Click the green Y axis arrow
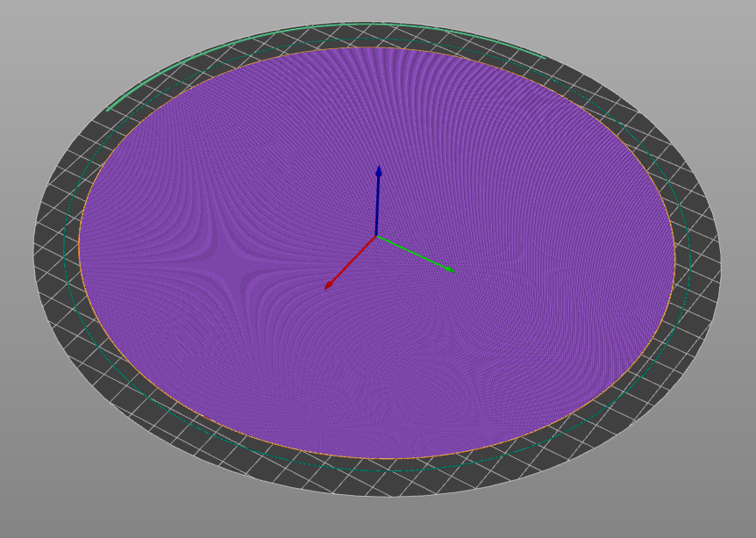Screen dimensions: 756x538 416,255
